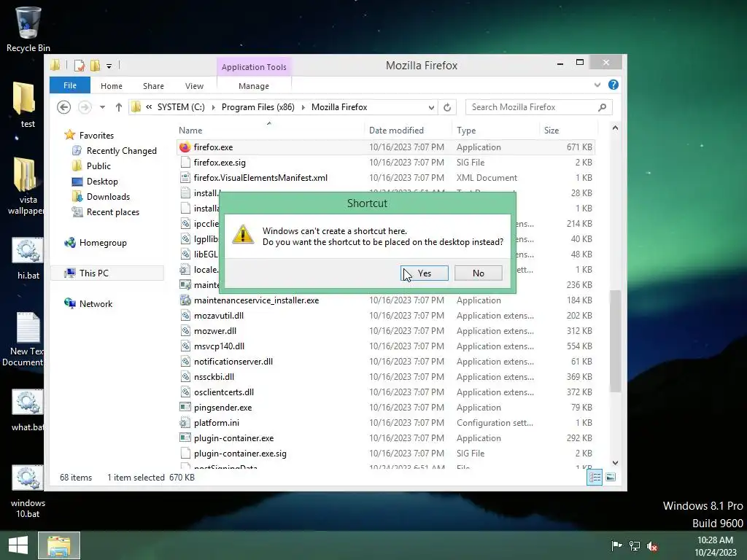Select the msvcp140.dll file icon
Image resolution: width=747 pixels, height=560 pixels.
(185, 346)
